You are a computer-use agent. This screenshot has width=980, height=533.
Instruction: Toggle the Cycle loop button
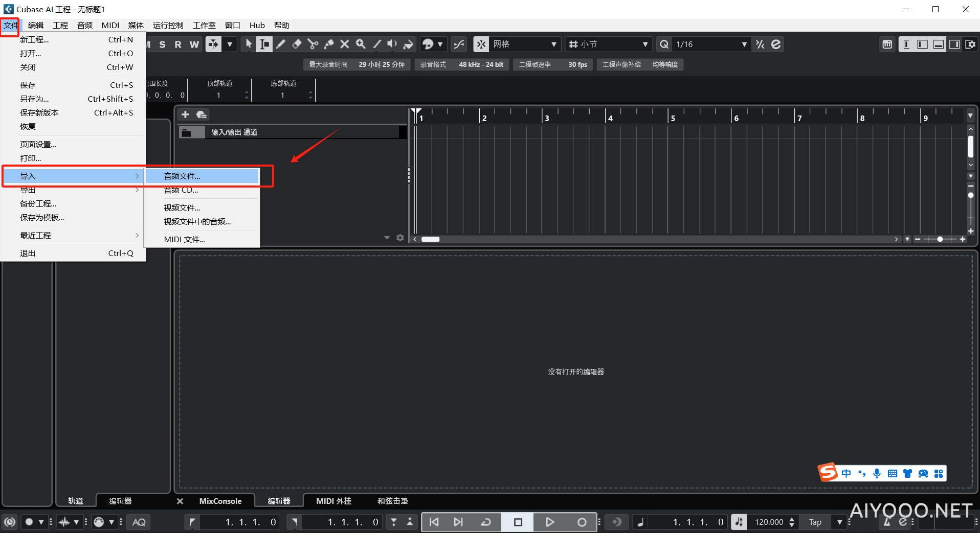click(486, 522)
